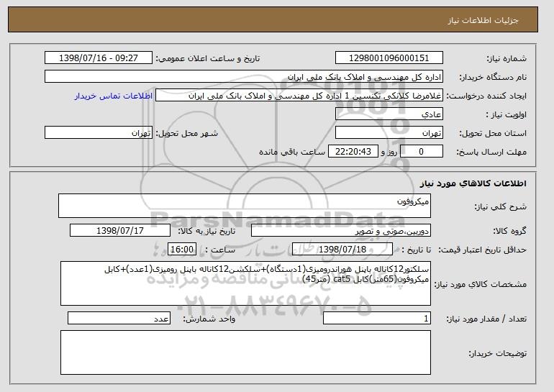554x392 pixels.
Task: Click the need date field 1398/07/17
Action: (120, 231)
